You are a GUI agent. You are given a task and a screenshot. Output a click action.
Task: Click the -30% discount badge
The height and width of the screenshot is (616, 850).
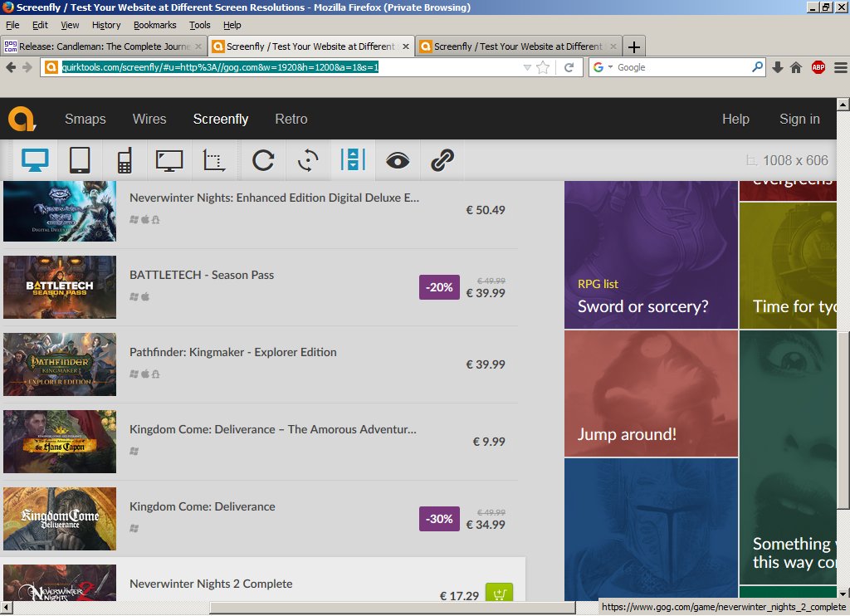[x=439, y=519]
